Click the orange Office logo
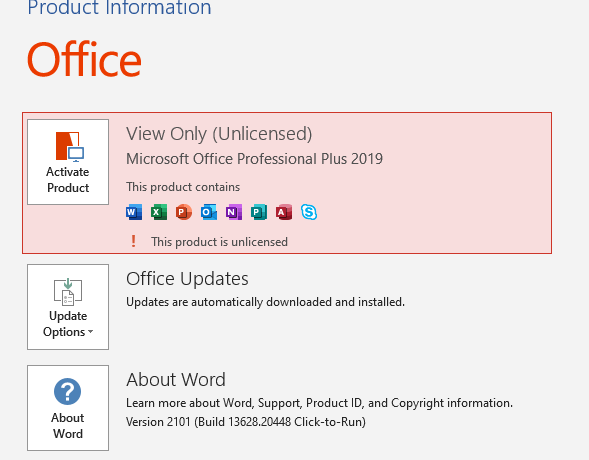Viewport: 589px width, 460px height. click(x=84, y=59)
